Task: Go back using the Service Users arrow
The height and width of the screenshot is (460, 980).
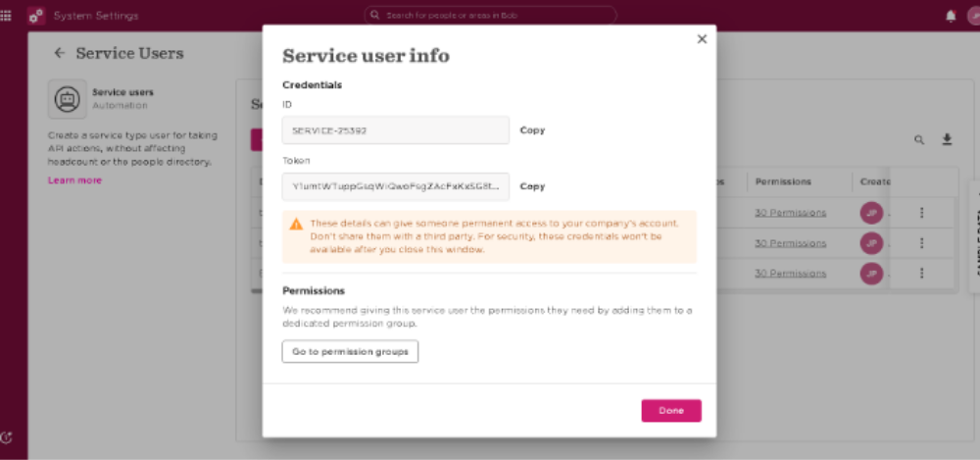Action: (60, 53)
